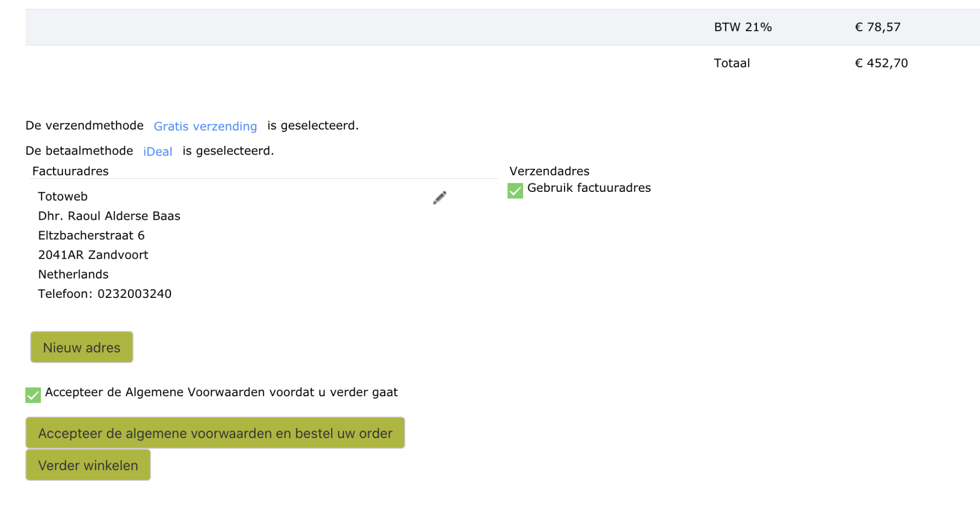Click the Gebruik factuuradres label text
This screenshot has width=980, height=509.
pyautogui.click(x=589, y=188)
